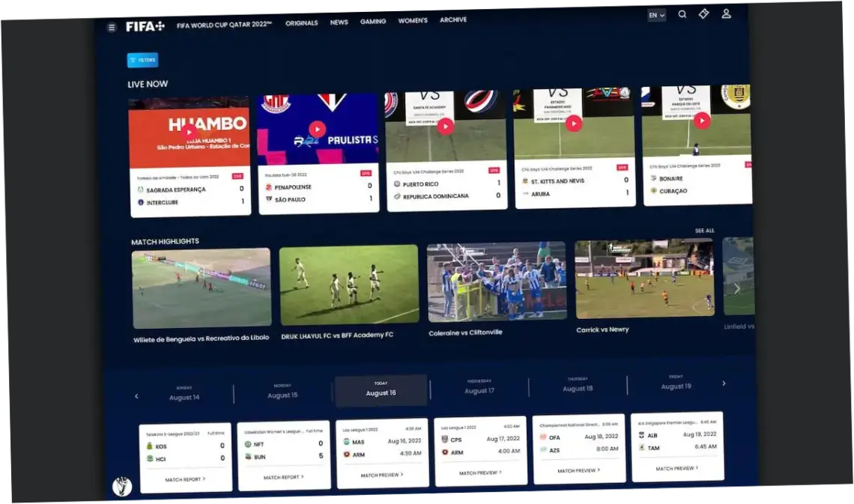854x504 pixels.
Task: Click the LIVE badge on St. Kitts card
Action: coord(622,168)
